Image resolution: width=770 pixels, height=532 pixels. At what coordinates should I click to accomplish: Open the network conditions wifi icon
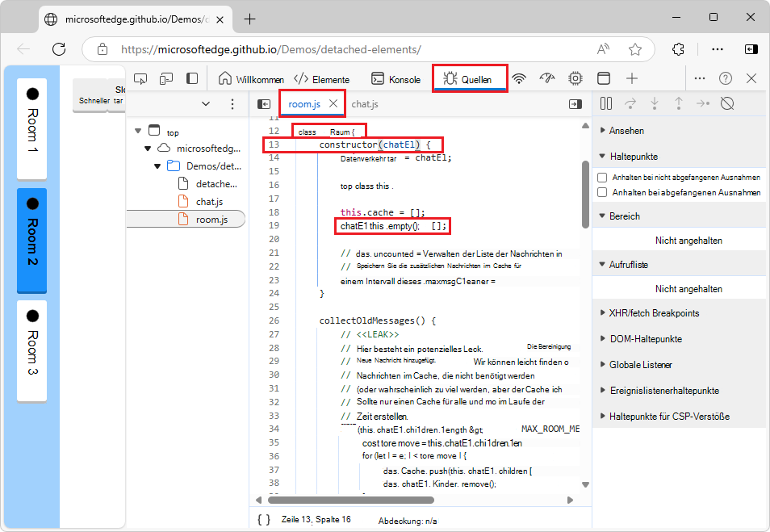click(520, 78)
